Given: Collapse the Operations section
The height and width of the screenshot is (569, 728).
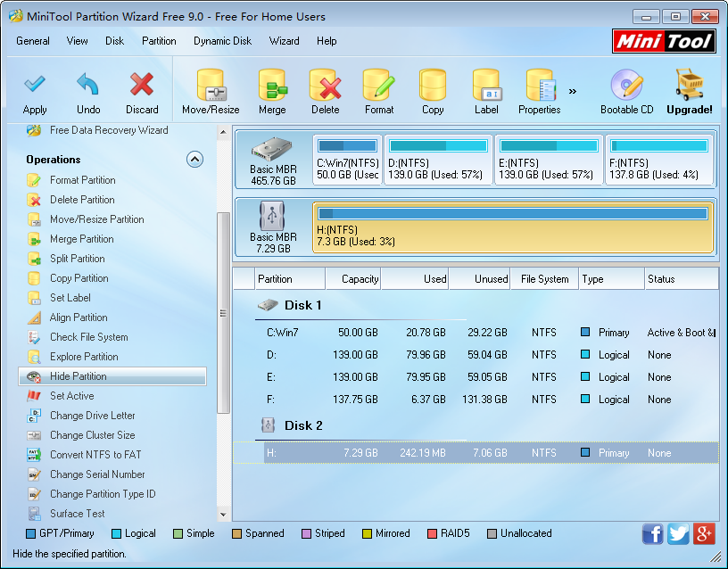Looking at the screenshot, I should [x=195, y=160].
